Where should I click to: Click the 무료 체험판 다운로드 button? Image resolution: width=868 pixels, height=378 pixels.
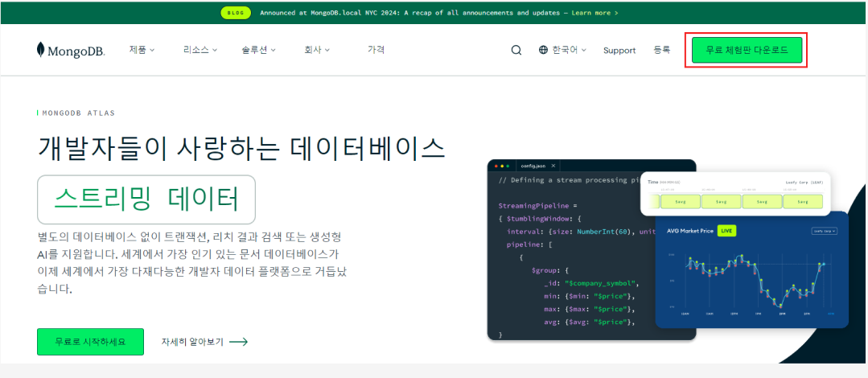747,51
